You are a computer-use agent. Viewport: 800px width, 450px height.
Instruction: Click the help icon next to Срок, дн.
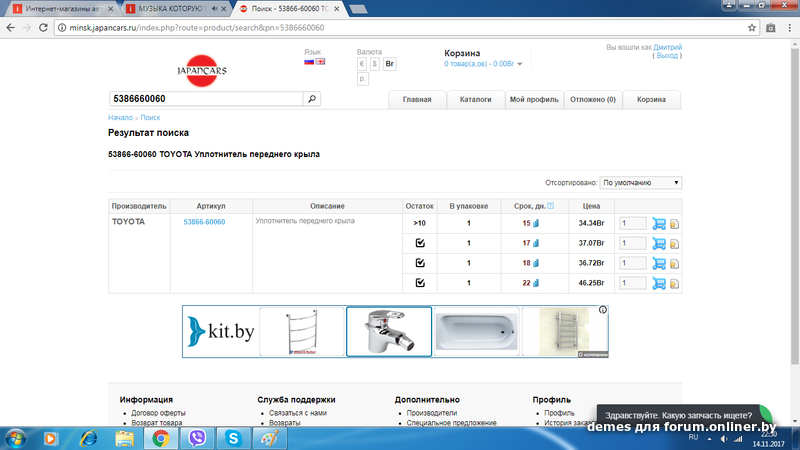point(551,204)
